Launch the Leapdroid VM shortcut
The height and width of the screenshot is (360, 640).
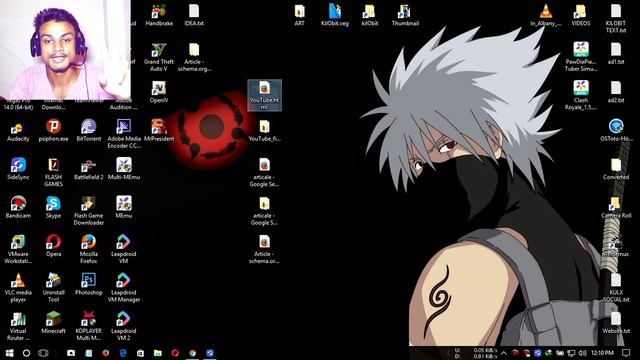click(124, 249)
